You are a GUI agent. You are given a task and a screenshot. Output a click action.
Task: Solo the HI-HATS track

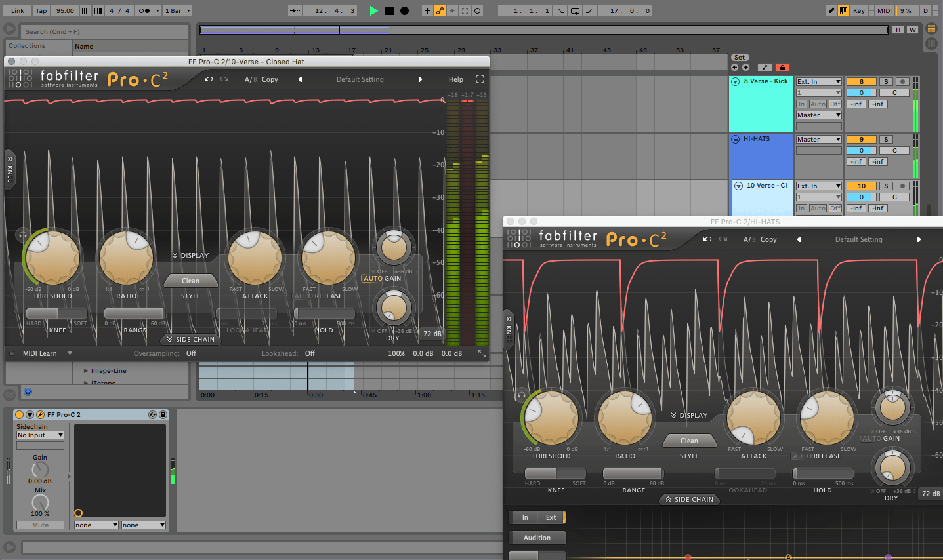pos(885,138)
